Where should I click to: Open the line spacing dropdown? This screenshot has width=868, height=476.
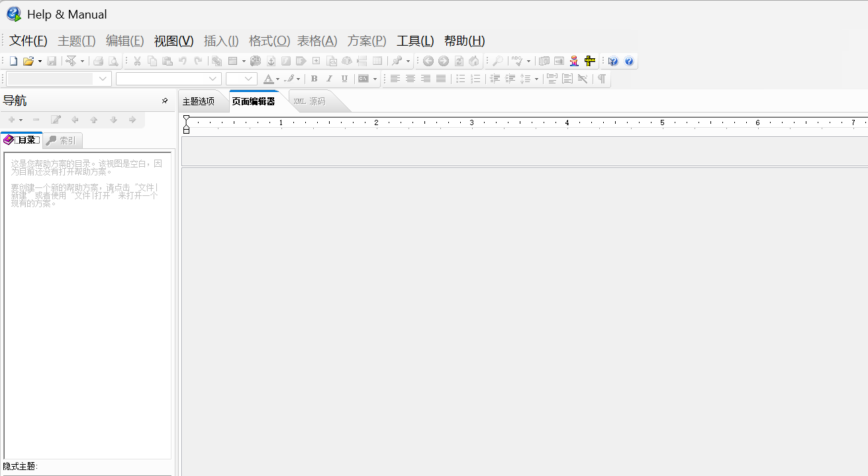pos(530,79)
